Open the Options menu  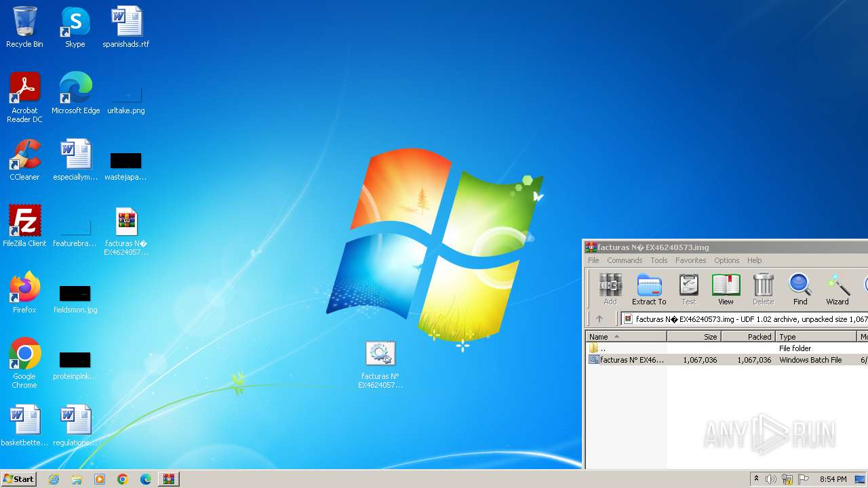coord(726,260)
